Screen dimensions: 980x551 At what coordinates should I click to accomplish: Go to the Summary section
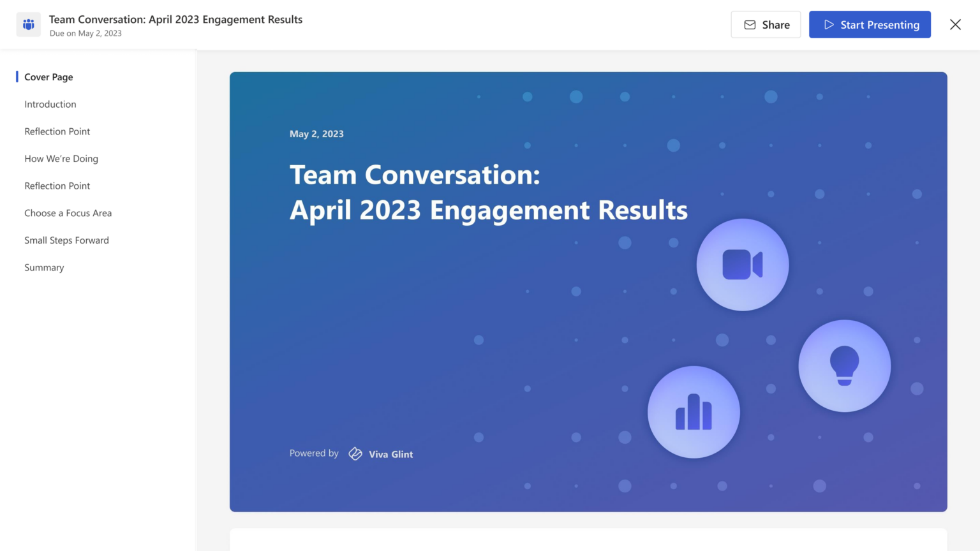pos(44,268)
